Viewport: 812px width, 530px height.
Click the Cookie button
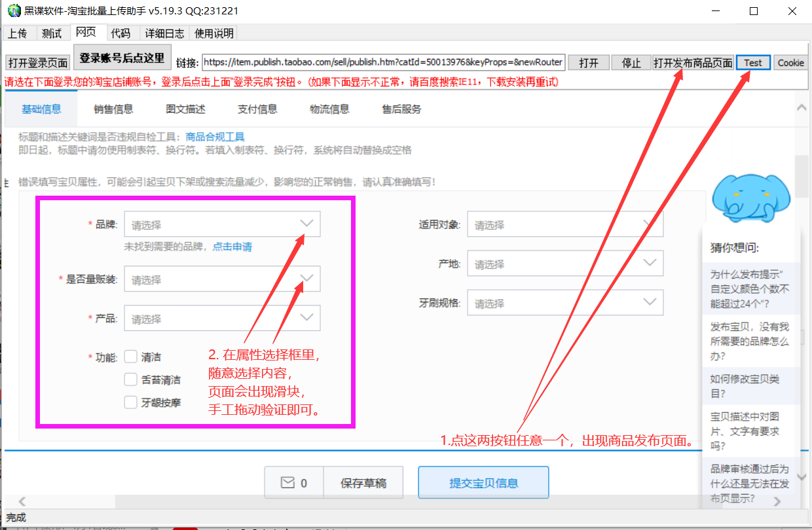(x=790, y=63)
